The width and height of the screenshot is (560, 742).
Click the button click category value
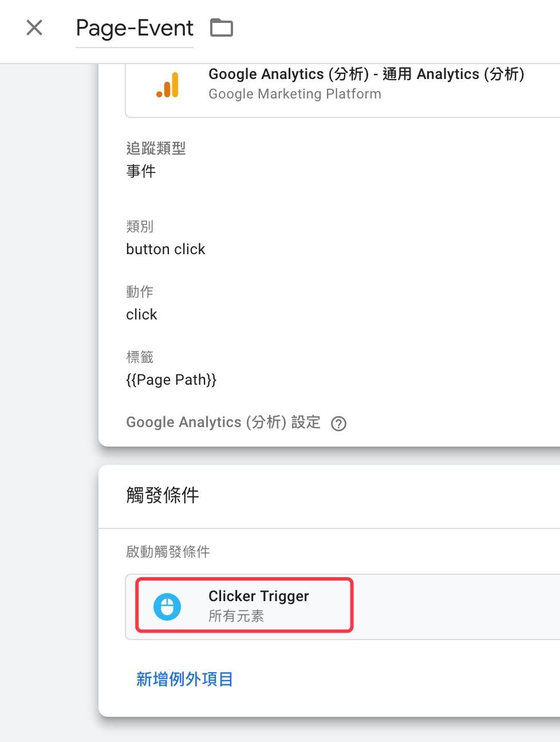pyautogui.click(x=165, y=249)
